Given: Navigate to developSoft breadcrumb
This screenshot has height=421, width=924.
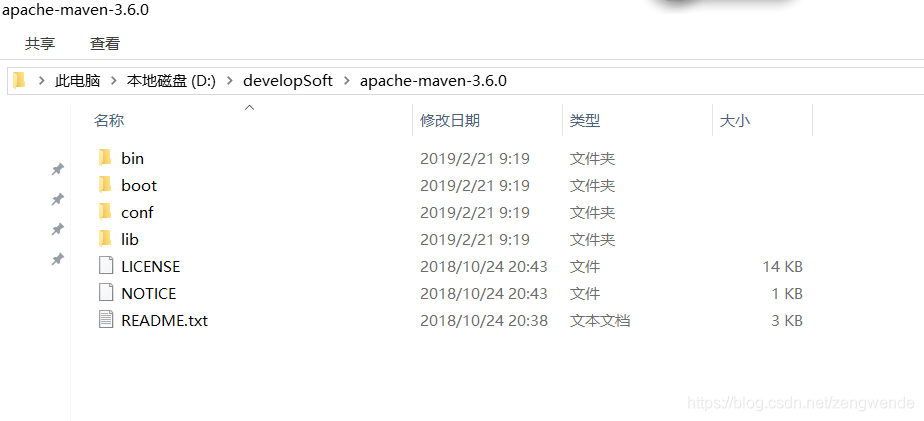Looking at the screenshot, I should tap(288, 81).
